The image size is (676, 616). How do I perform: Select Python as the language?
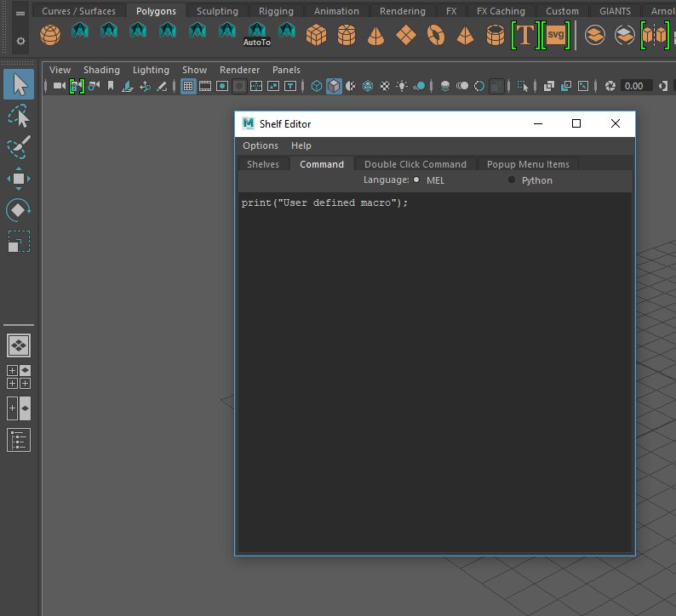click(x=512, y=180)
